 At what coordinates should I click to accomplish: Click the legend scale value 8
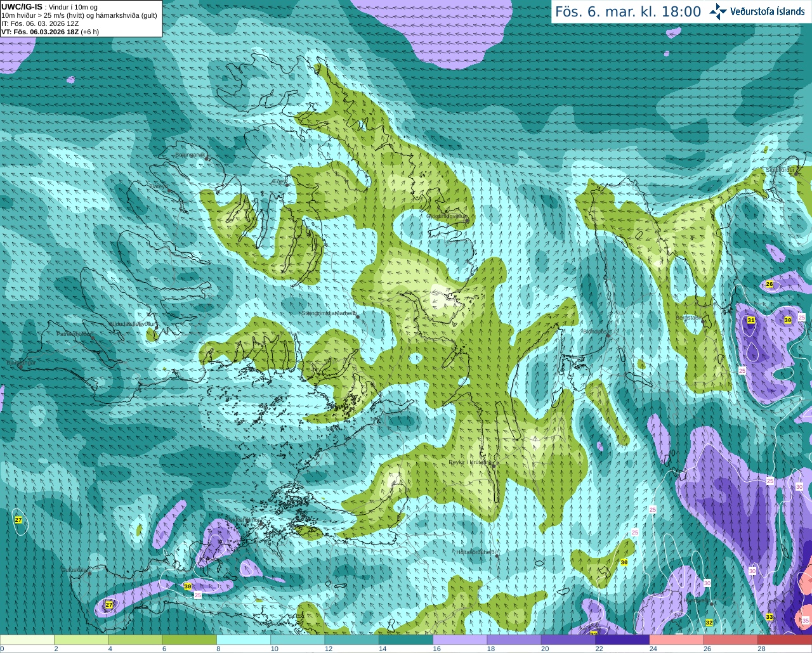pyautogui.click(x=218, y=649)
